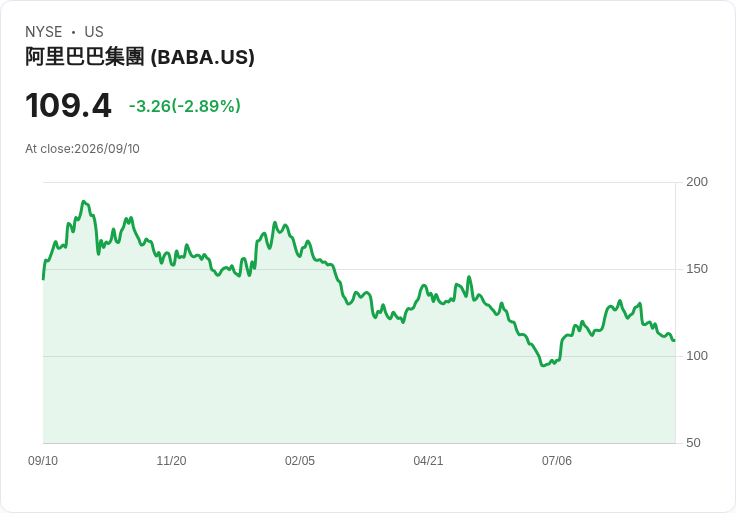Image resolution: width=736 pixels, height=513 pixels.
Task: Select the 09/10 x-axis date label
Action: click(43, 461)
